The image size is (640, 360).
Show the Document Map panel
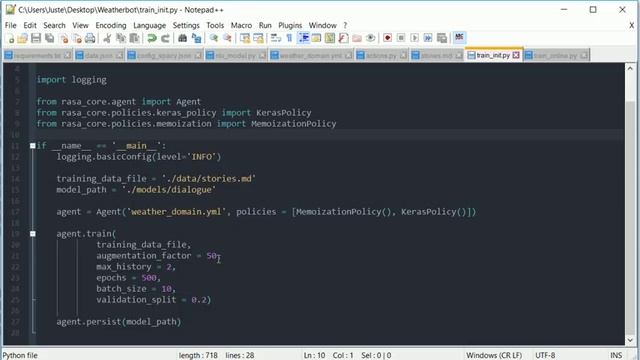(330, 38)
